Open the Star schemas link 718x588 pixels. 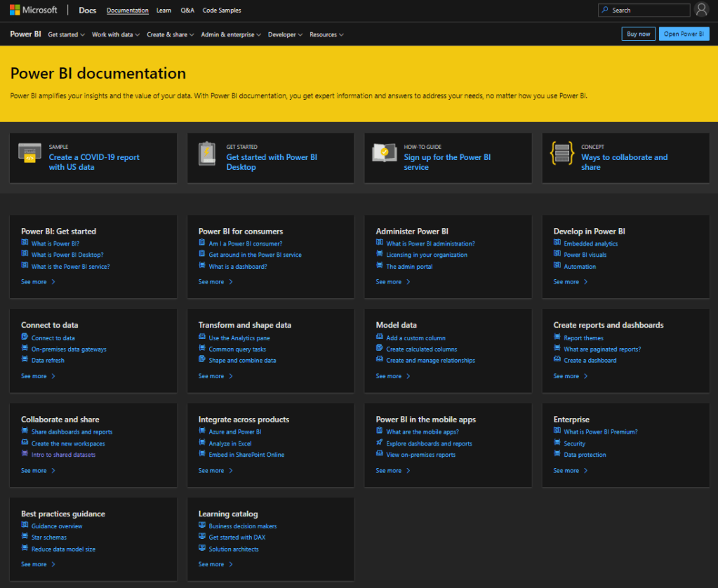pos(49,537)
